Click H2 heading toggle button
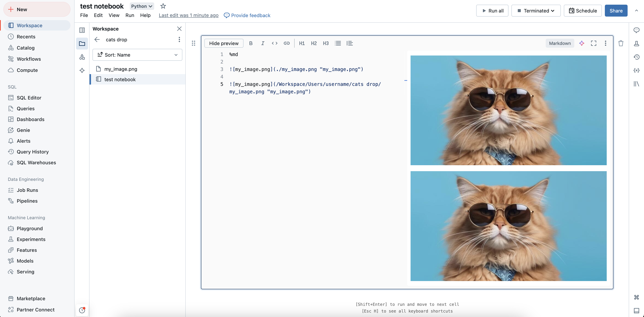The width and height of the screenshot is (644, 317). click(313, 43)
